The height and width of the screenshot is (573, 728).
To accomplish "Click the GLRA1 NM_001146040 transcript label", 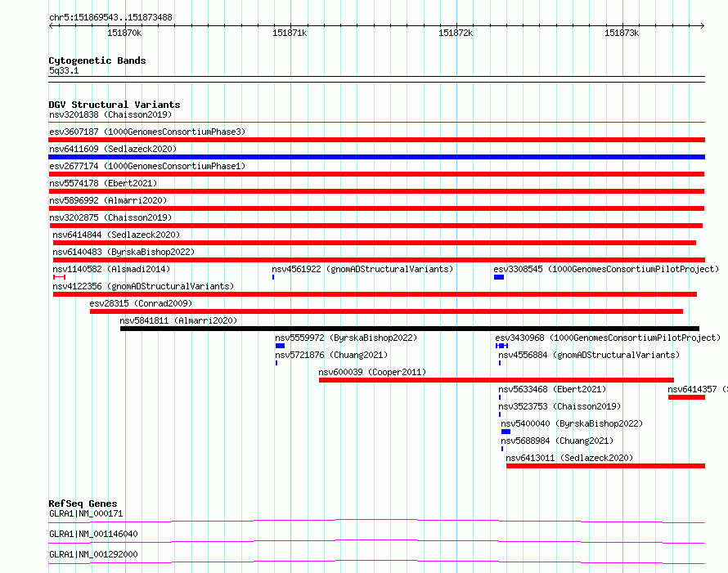I will [93, 534].
